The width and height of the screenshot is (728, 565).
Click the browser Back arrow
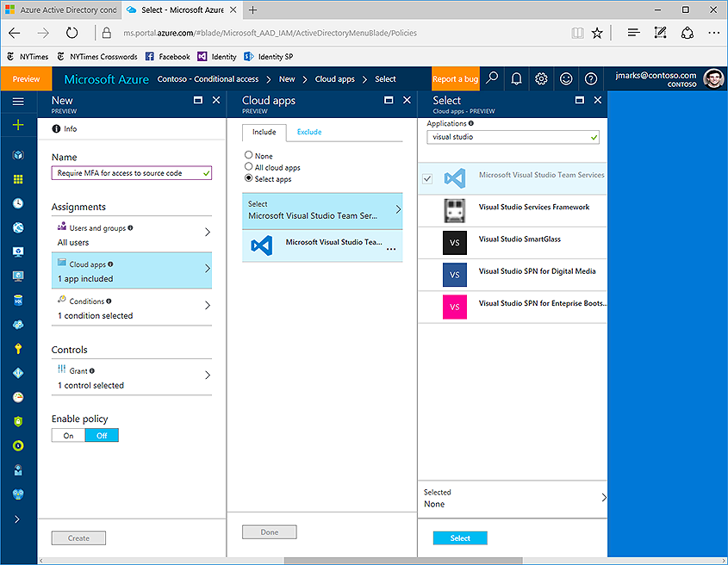point(15,33)
